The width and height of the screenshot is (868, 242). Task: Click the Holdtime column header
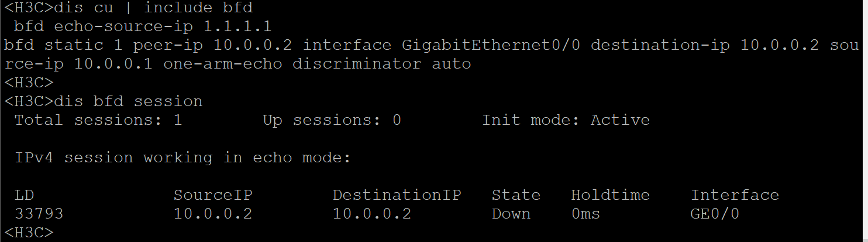pyautogui.click(x=610, y=195)
